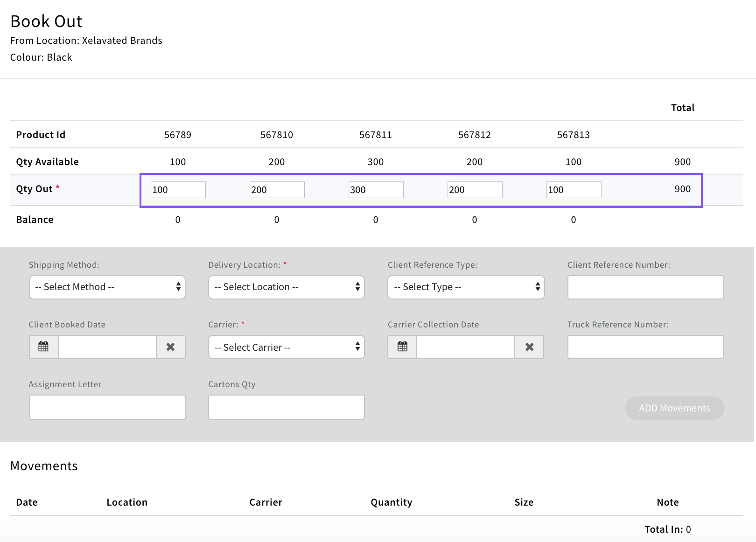Click Qty Out field for product 567810
This screenshot has width=756, height=542.
[277, 190]
